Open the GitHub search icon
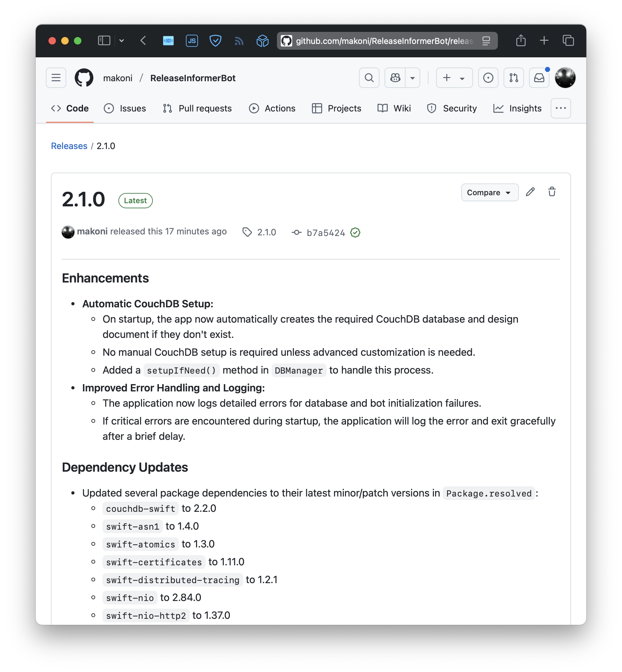This screenshot has width=622, height=672. 369,78
